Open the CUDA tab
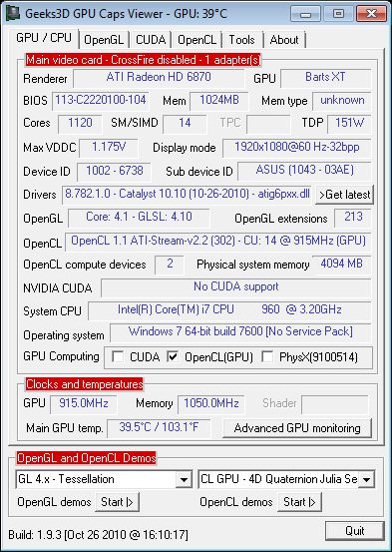The image size is (392, 552). coord(151,40)
